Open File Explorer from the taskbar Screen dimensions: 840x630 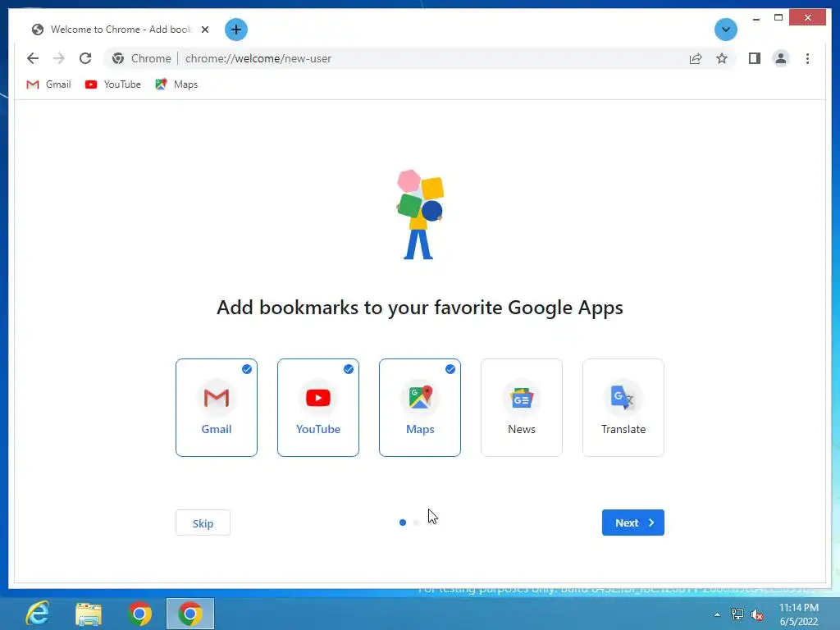[x=89, y=614]
